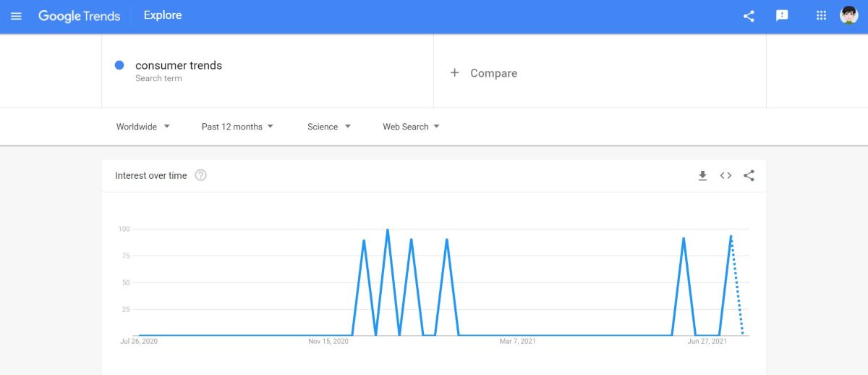Download the interest over time CSV

pos(702,176)
